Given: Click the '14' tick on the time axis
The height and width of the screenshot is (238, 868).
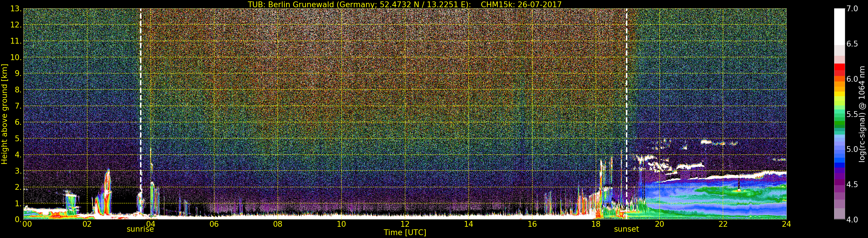Looking at the screenshot, I should coord(468,224).
